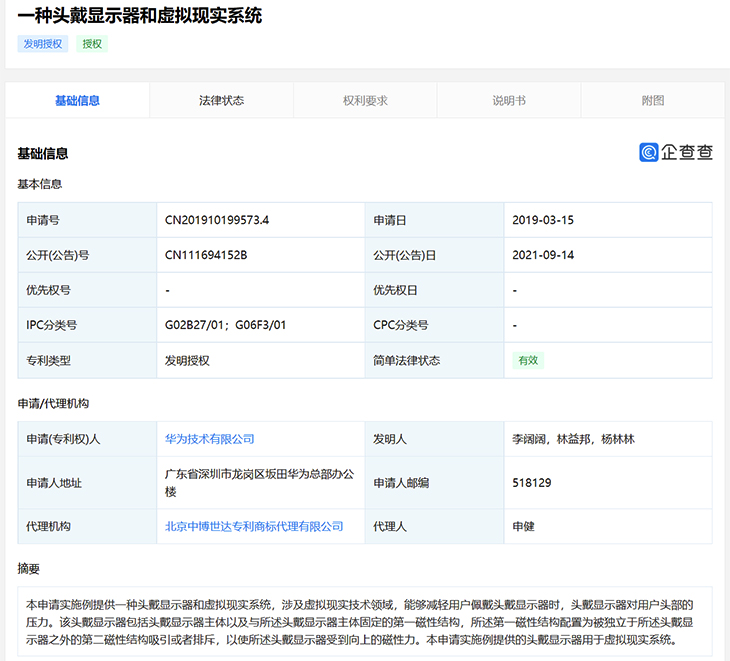
Task: Click the applicant postal code 518129
Action: click(x=532, y=483)
